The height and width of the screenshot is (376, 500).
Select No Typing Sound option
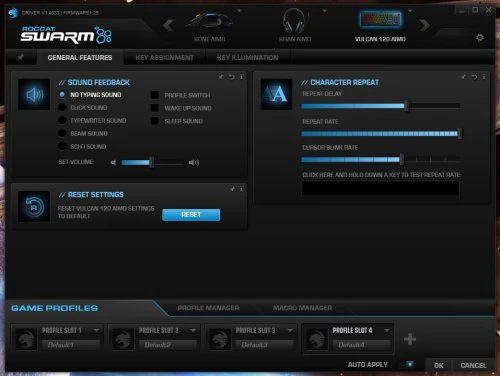click(62, 95)
